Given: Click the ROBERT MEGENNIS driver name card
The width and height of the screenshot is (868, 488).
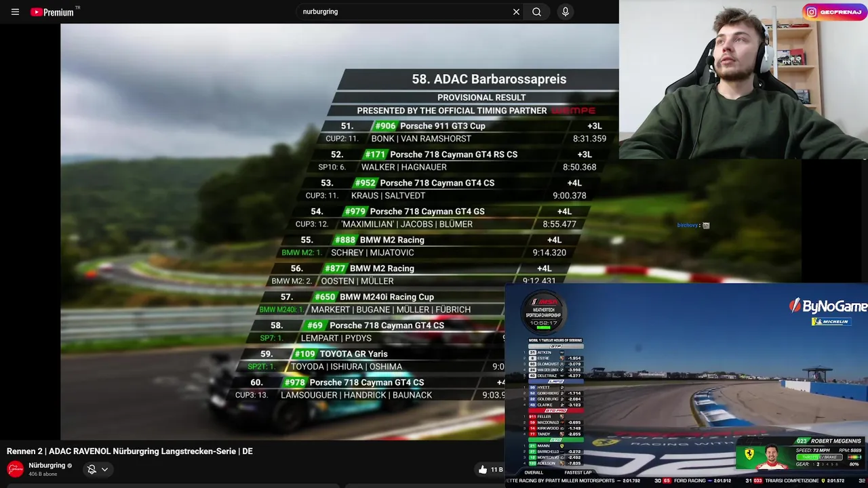Looking at the screenshot, I should 829,441.
